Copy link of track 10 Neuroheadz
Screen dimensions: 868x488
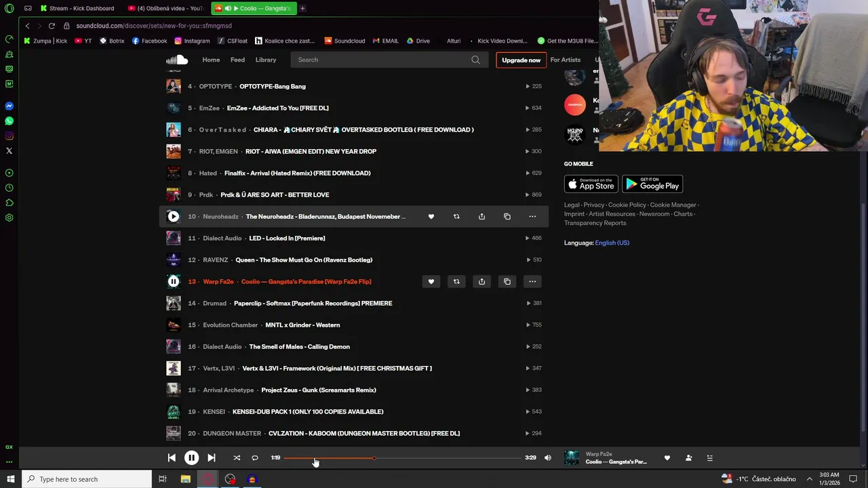pyautogui.click(x=507, y=217)
